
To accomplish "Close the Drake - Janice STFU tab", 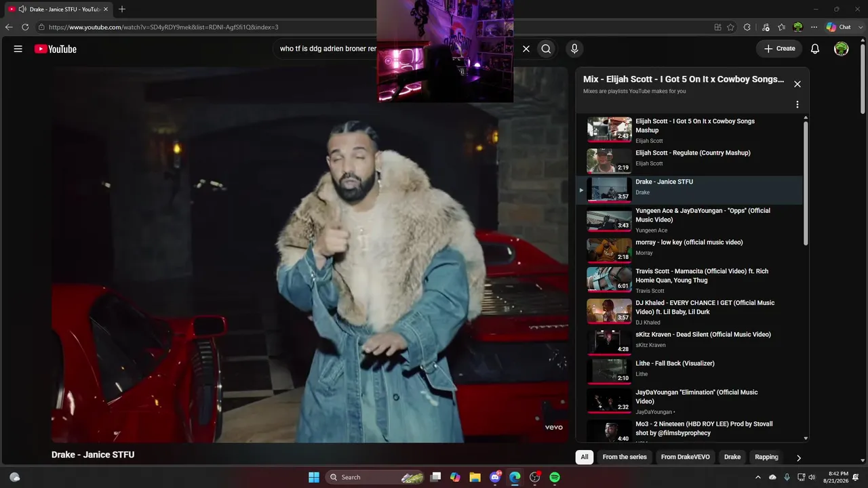I will click(106, 9).
